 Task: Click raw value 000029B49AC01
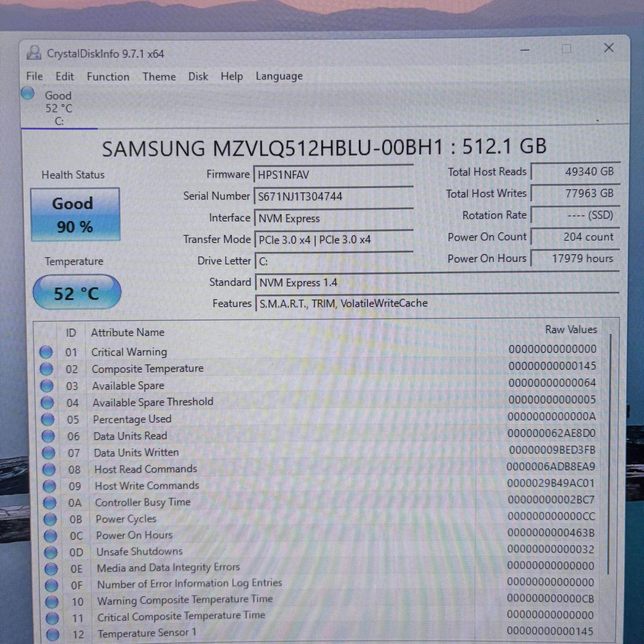pos(551,483)
